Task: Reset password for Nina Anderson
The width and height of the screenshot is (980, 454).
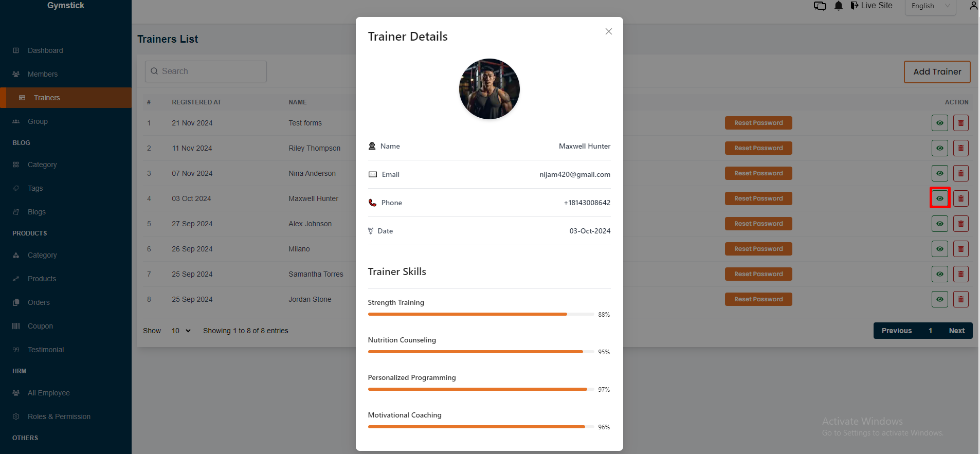Action: 758,173
